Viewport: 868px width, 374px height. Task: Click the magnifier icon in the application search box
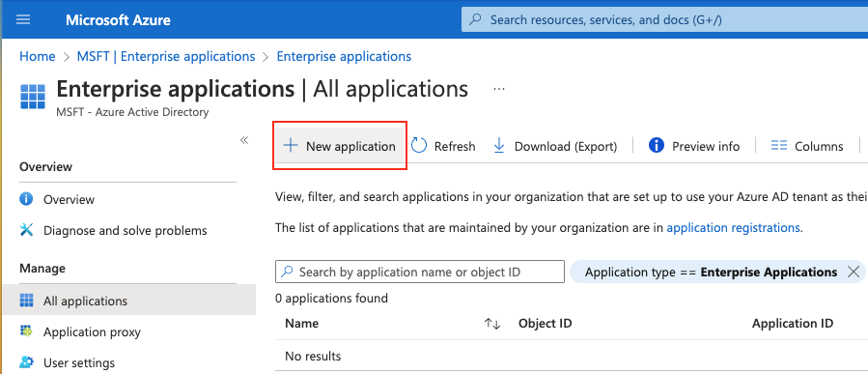pos(288,272)
